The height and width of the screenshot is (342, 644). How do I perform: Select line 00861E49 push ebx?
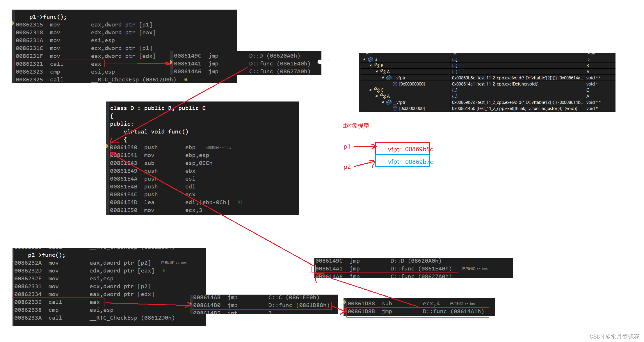tap(153, 171)
